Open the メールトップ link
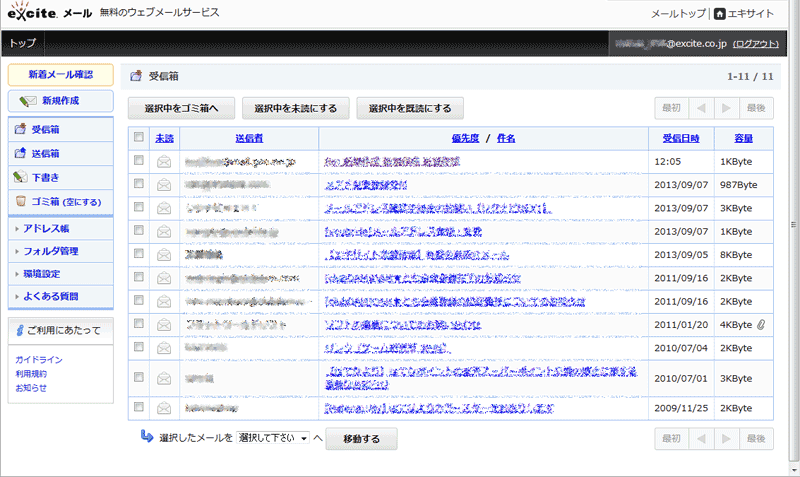The width and height of the screenshot is (800, 477). 678,14
